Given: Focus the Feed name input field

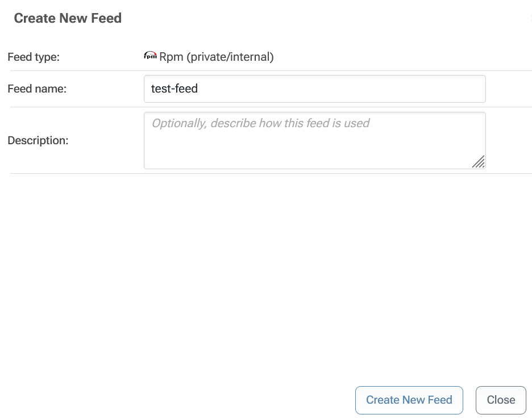Looking at the screenshot, I should (x=314, y=89).
